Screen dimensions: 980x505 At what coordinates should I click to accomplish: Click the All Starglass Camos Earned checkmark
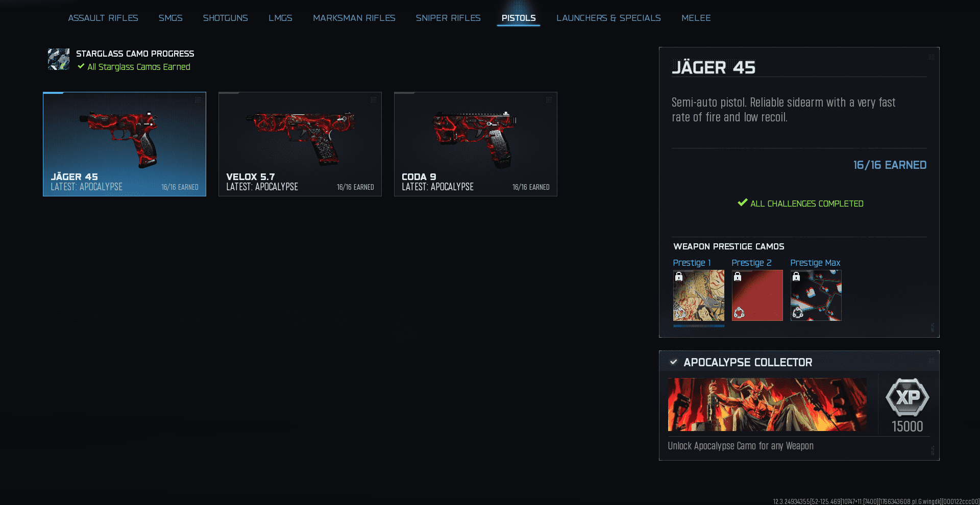click(x=81, y=66)
